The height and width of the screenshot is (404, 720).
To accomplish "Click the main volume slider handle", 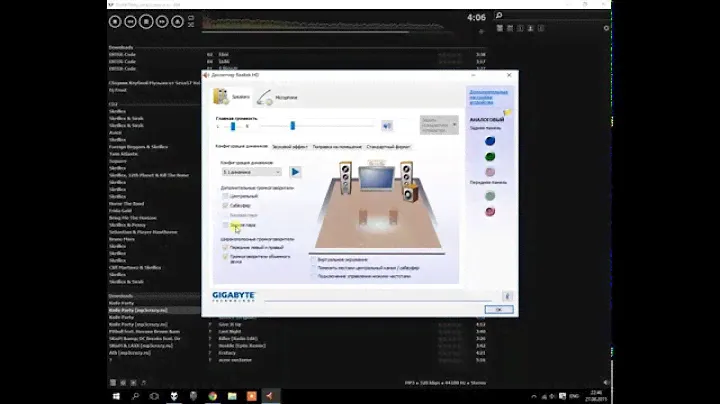I will [292, 126].
